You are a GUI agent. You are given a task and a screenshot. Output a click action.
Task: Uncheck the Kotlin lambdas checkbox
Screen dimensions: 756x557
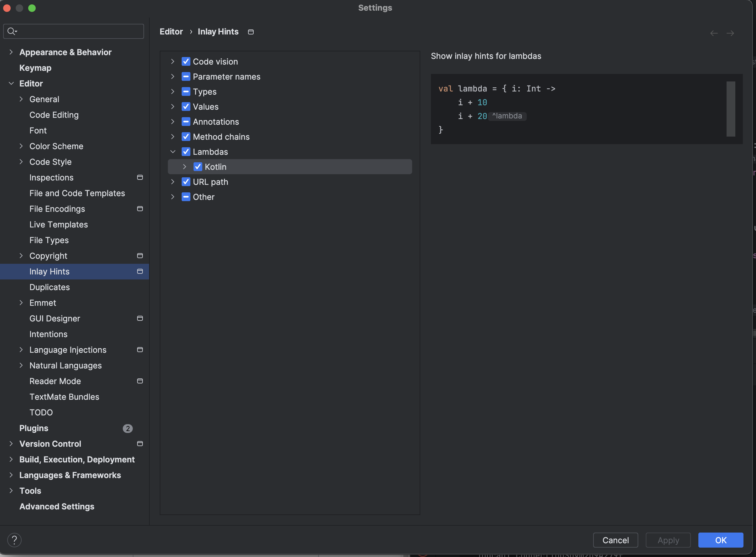198,167
